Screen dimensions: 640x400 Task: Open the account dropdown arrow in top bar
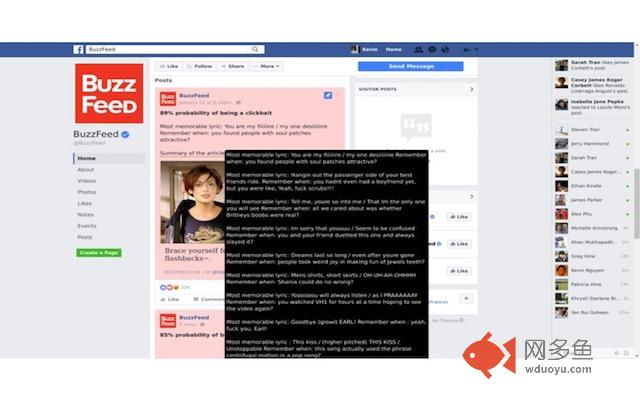point(476,49)
